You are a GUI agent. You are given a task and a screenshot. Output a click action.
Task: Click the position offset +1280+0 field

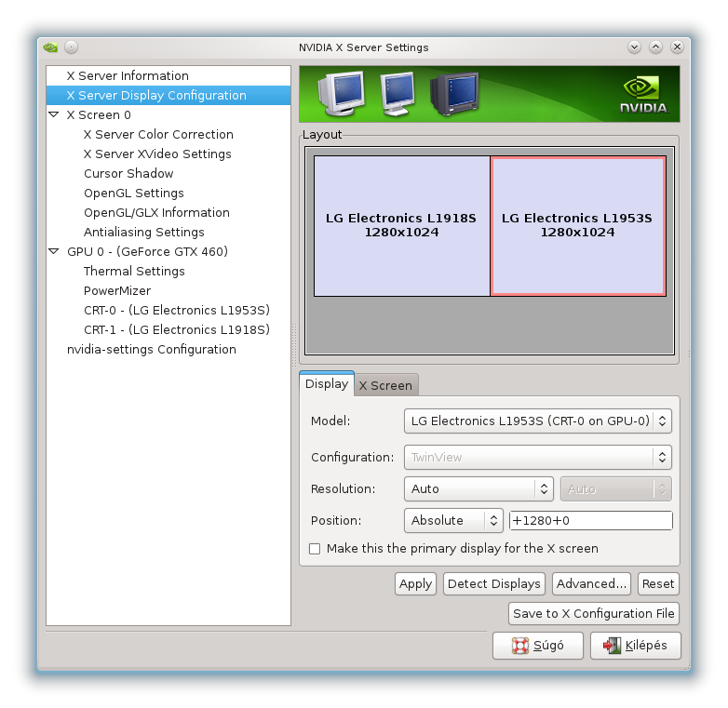coord(591,521)
